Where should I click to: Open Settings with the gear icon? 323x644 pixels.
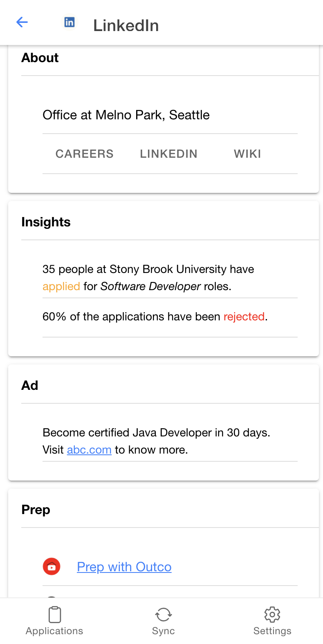(272, 615)
